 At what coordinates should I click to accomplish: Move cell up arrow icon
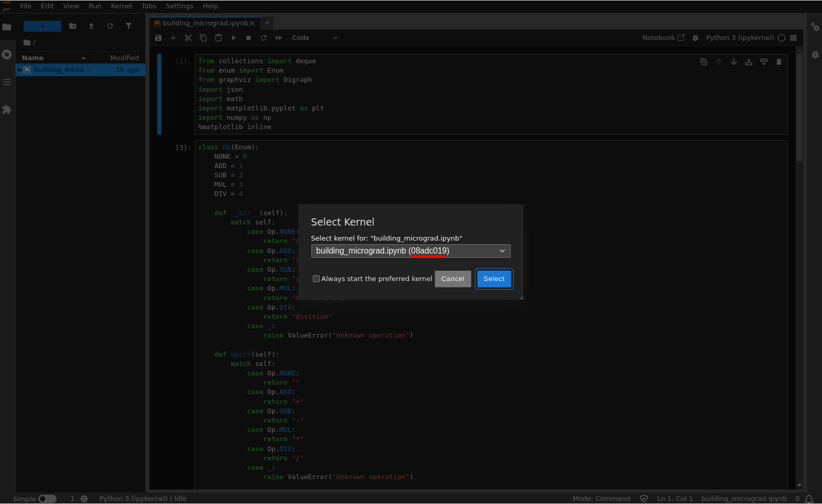tap(719, 62)
